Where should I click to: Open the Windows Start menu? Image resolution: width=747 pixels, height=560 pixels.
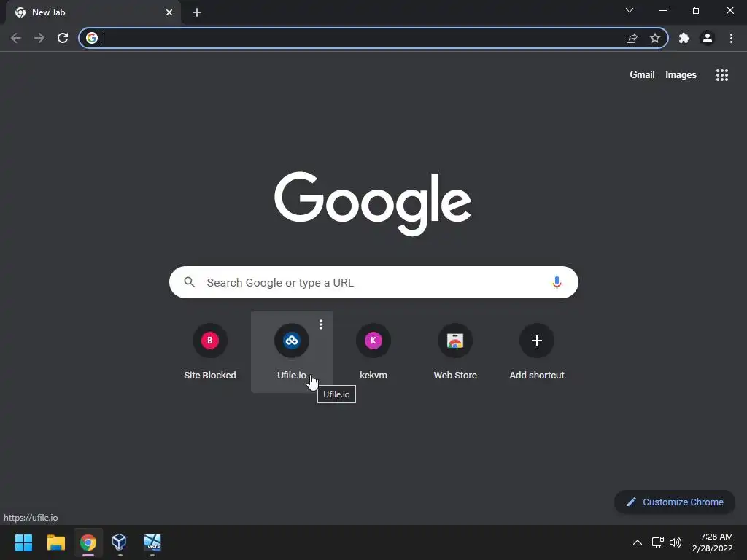coord(23,542)
